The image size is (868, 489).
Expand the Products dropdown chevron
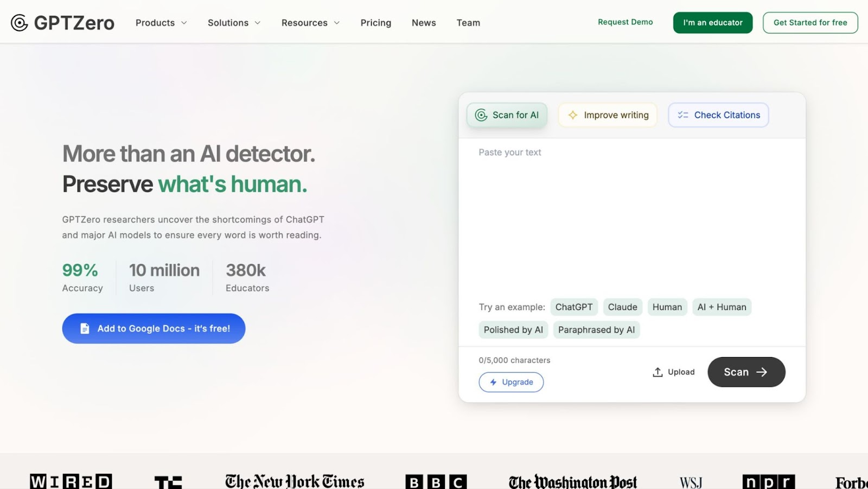tap(184, 23)
